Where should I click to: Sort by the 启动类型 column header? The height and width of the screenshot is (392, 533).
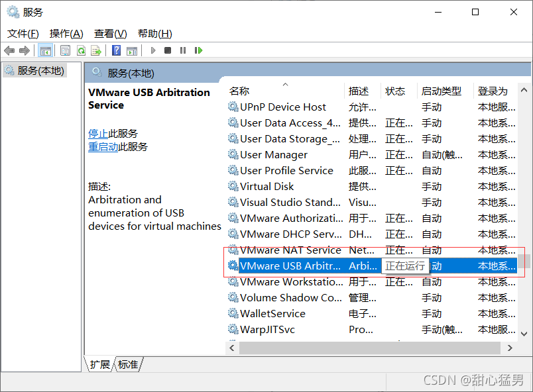[445, 91]
